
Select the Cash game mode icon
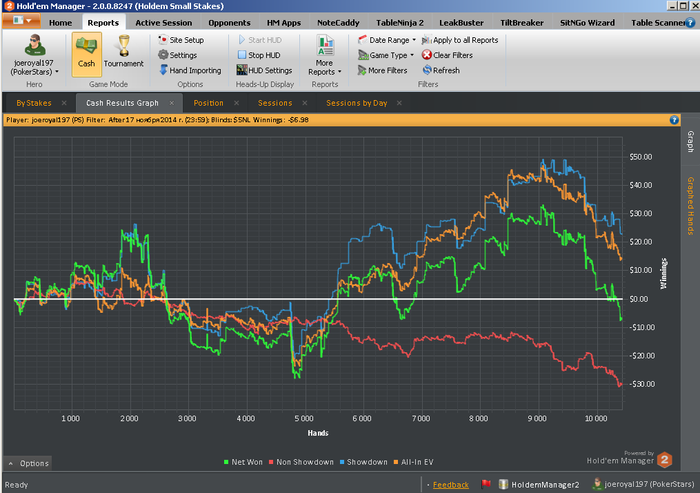pyautogui.click(x=85, y=52)
